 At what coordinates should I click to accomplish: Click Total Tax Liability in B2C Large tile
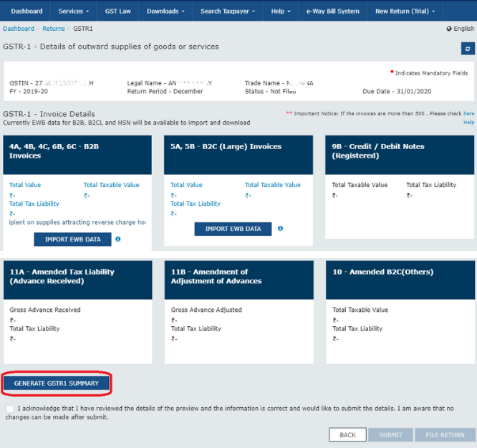tap(196, 204)
